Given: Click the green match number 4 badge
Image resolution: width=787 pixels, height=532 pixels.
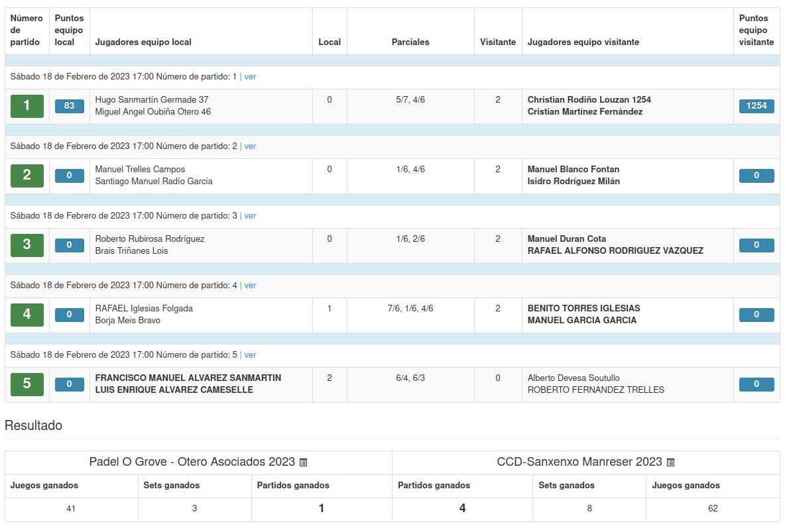Looking at the screenshot, I should 27,315.
